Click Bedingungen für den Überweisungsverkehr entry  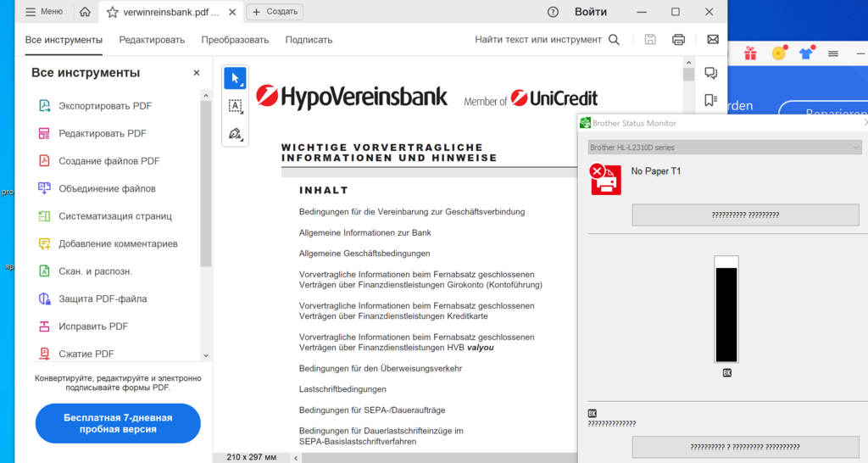coord(381,368)
